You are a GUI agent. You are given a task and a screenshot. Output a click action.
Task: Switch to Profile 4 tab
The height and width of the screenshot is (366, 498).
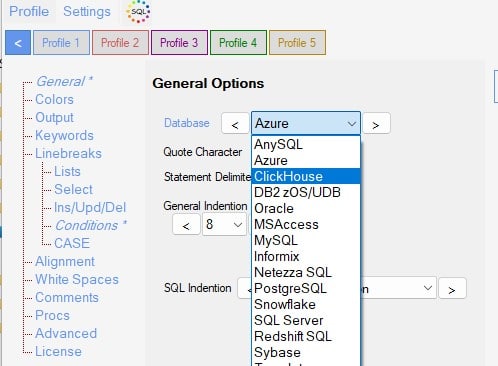click(238, 43)
